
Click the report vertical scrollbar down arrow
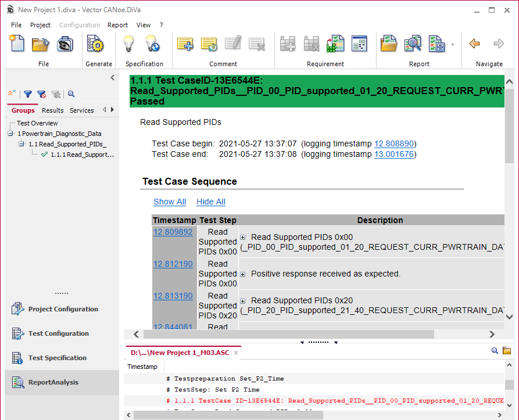509,317
